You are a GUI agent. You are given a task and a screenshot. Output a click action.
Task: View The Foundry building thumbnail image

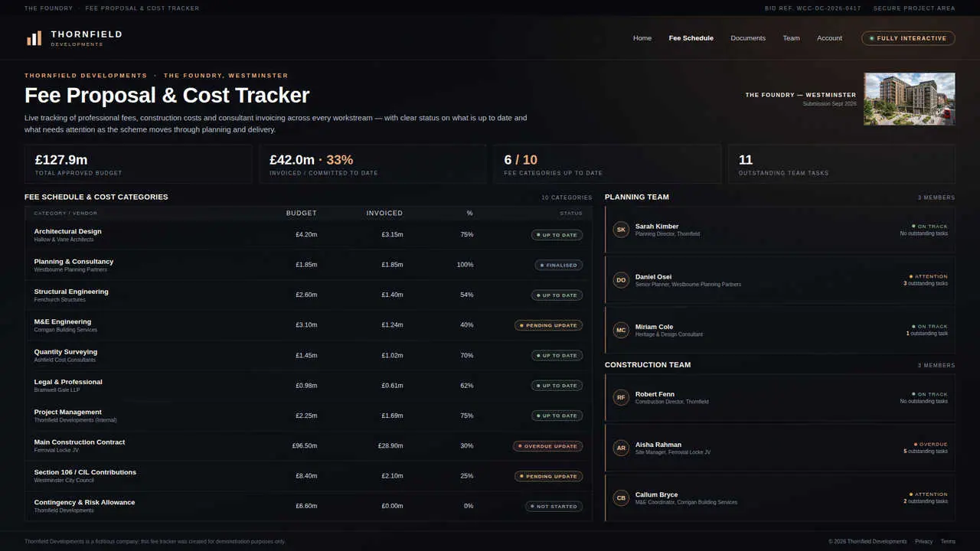pyautogui.click(x=910, y=99)
